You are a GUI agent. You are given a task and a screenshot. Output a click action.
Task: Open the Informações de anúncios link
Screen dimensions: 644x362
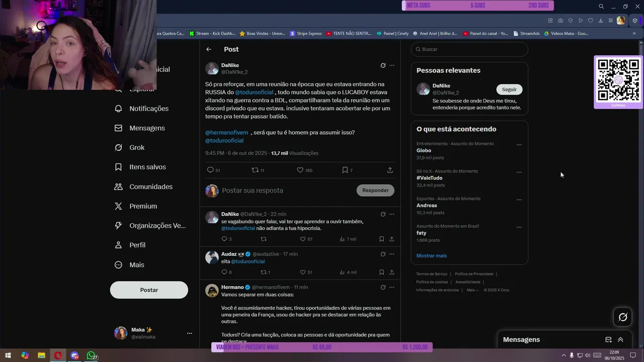click(437, 290)
